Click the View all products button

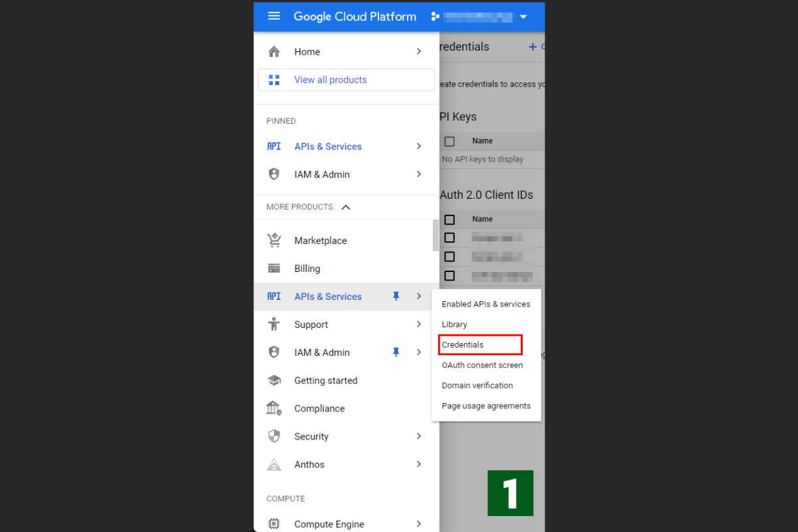(346, 80)
